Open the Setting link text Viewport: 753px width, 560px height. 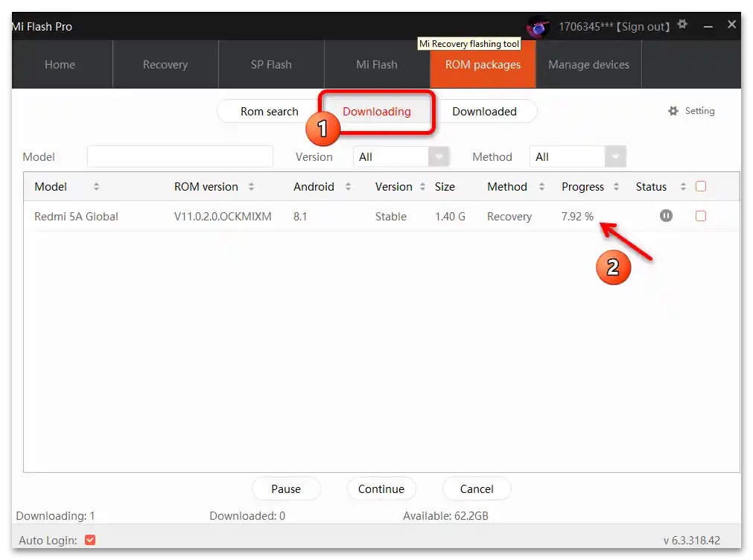click(x=699, y=111)
